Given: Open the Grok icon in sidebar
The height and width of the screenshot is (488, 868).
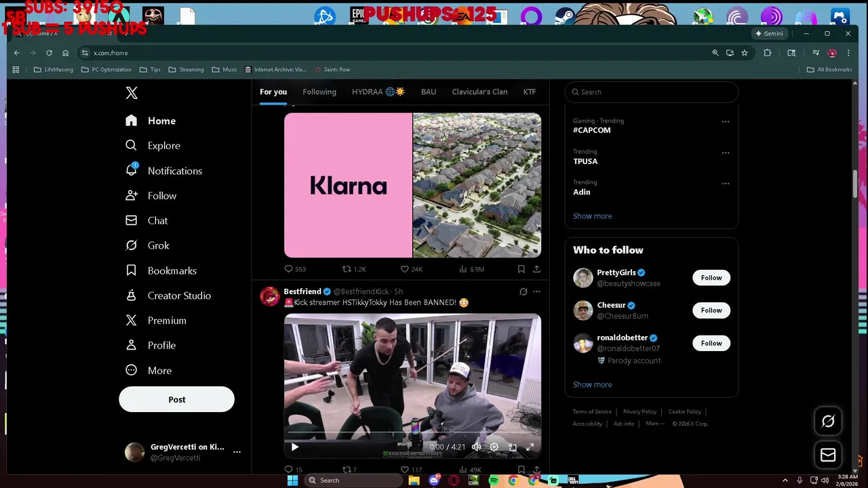Looking at the screenshot, I should (x=132, y=245).
